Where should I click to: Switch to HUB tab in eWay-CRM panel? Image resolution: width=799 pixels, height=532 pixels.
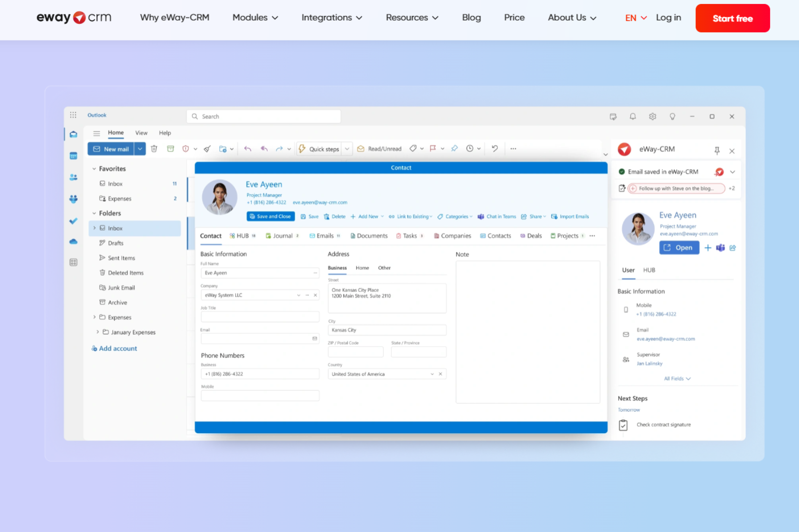point(649,270)
